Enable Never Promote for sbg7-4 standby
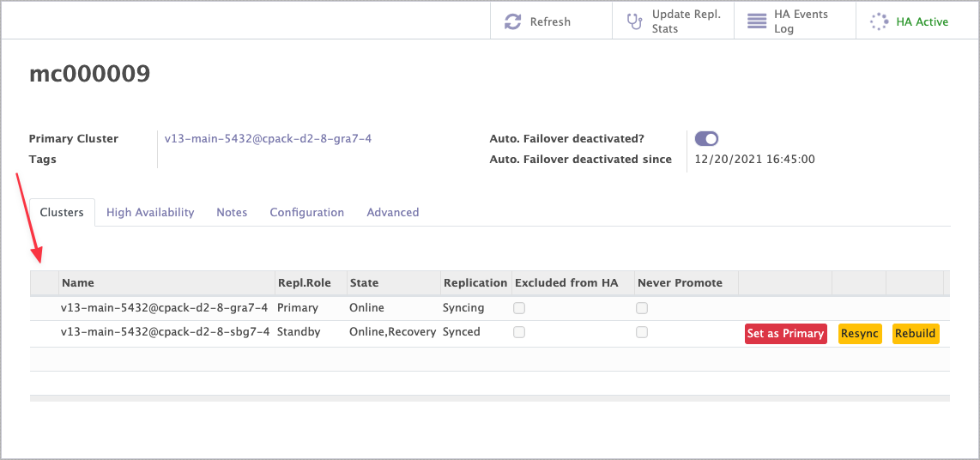This screenshot has width=980, height=460. pyautogui.click(x=642, y=332)
